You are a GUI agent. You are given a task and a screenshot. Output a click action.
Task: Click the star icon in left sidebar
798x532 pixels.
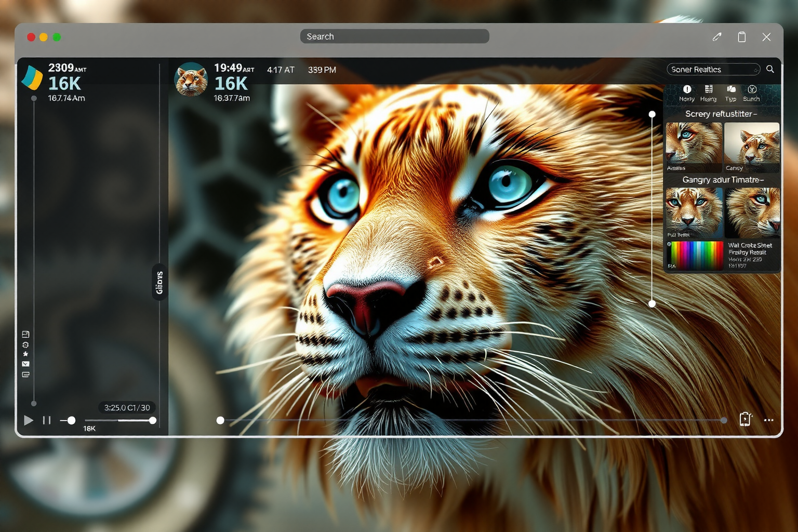tap(25, 354)
